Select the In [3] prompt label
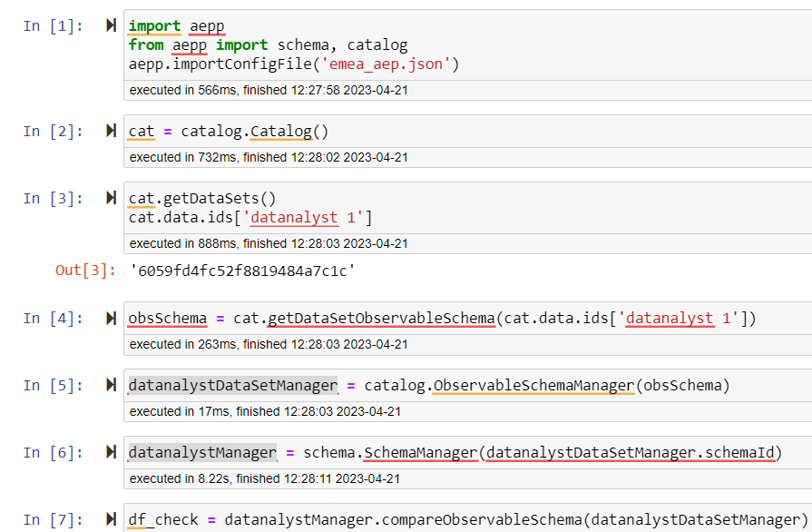 (53, 199)
